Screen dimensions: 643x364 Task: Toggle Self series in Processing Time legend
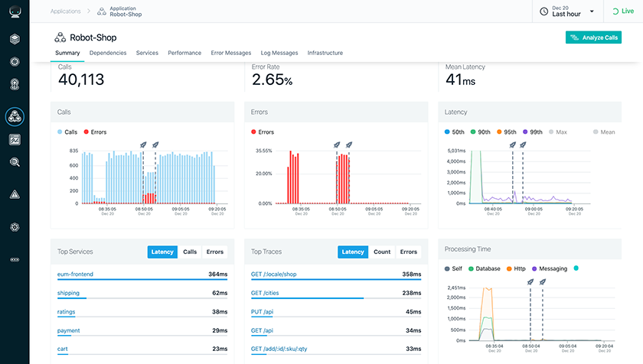pos(453,269)
